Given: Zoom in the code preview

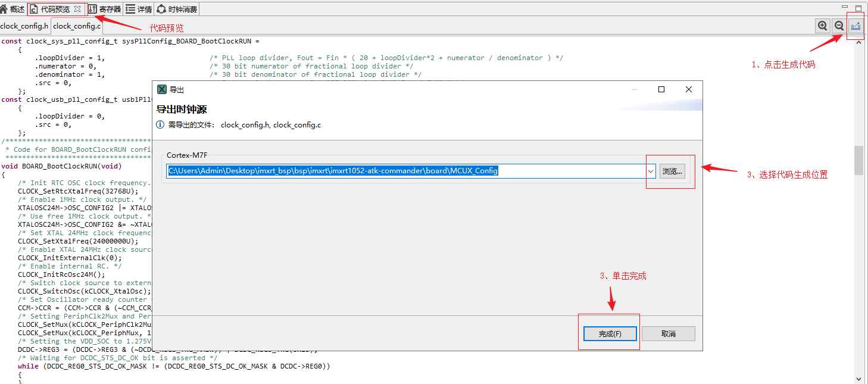Looking at the screenshot, I should pos(823,26).
